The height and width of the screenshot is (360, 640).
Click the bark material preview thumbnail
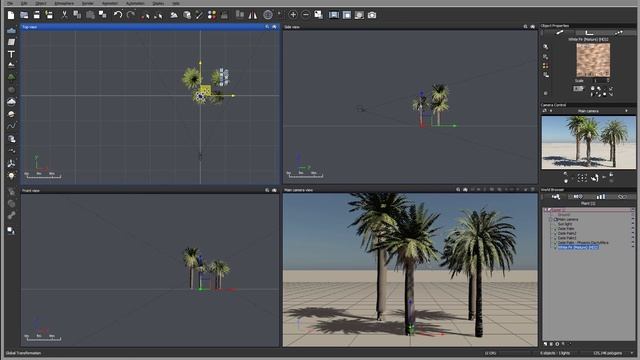click(x=593, y=60)
